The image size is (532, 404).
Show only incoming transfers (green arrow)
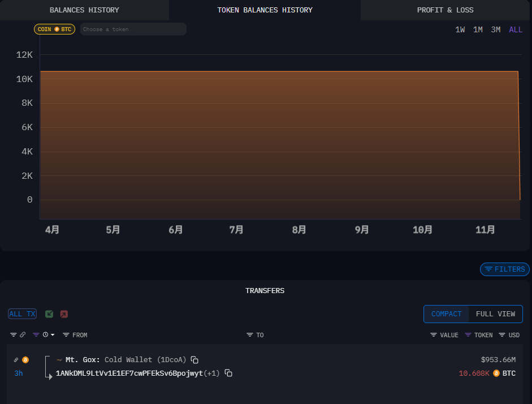[49, 314]
